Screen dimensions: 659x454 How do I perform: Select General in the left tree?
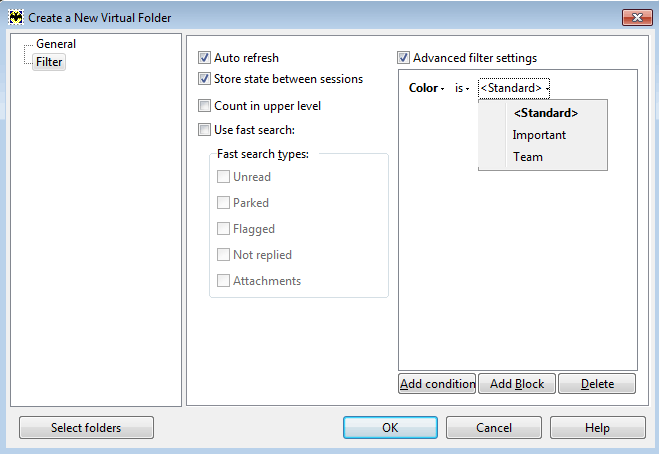[56, 44]
